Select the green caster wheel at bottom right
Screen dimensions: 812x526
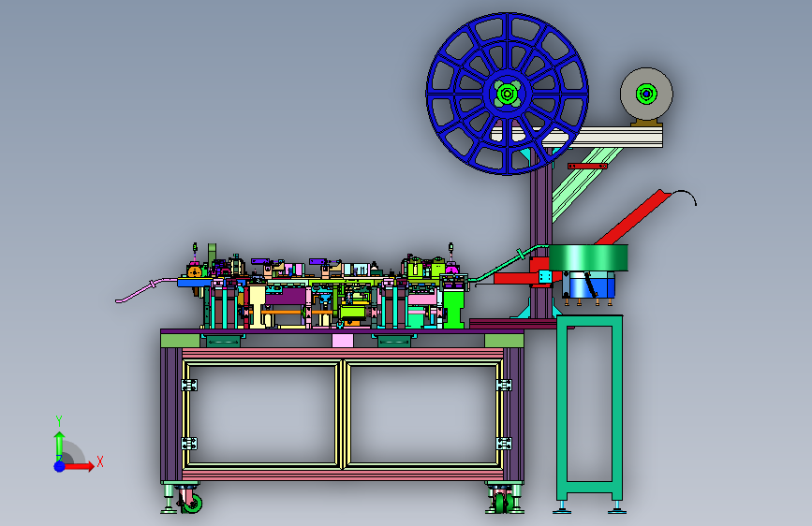coord(500,504)
